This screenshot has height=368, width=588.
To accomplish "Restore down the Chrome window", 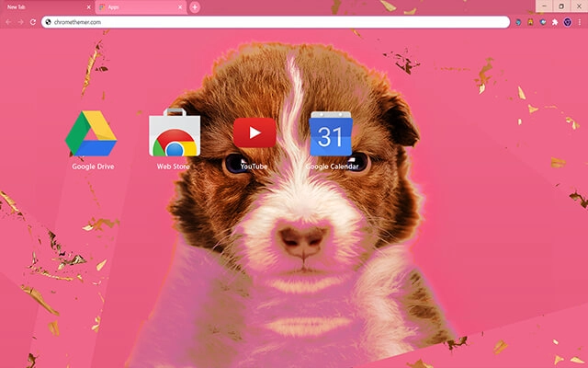I will click(561, 6).
